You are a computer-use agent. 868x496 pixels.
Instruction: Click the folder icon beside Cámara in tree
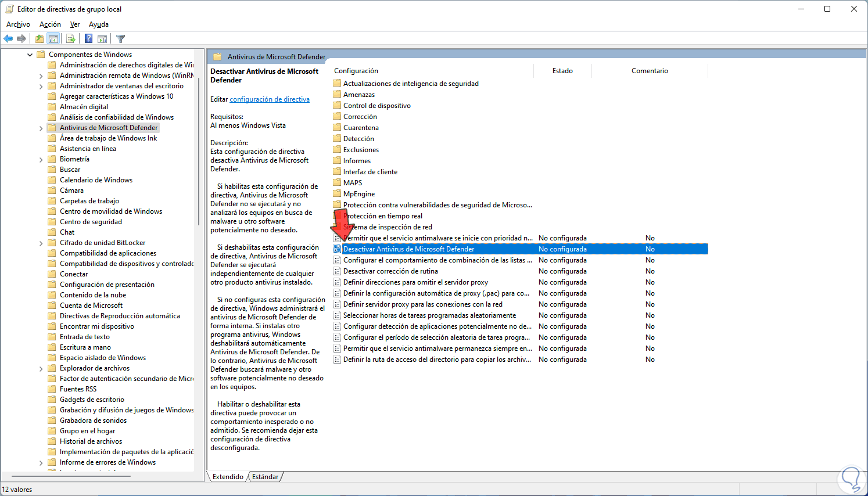click(52, 191)
